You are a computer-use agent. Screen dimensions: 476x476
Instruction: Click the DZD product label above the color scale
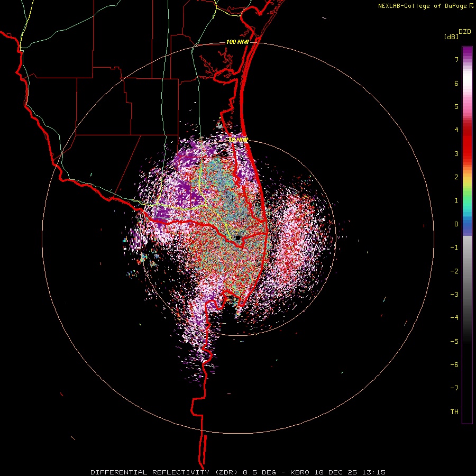[x=465, y=32]
